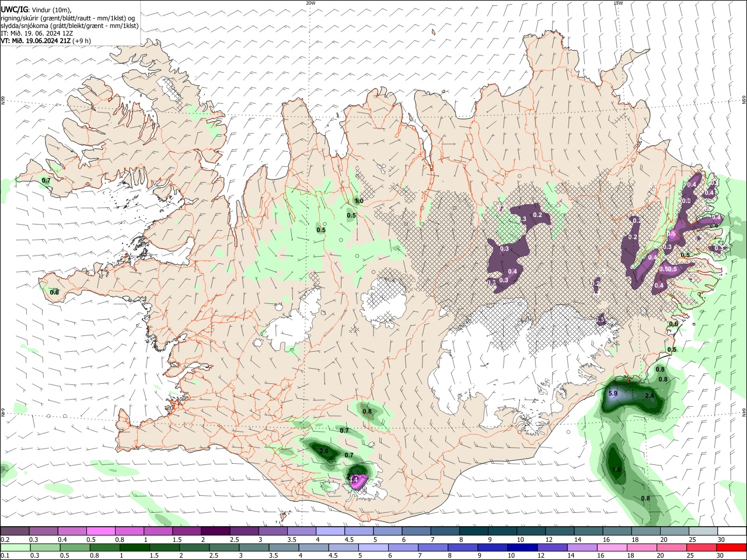The height and width of the screenshot is (560, 747).
Task: Click the crimson 25–30 legend swatch
Action: (702, 547)
